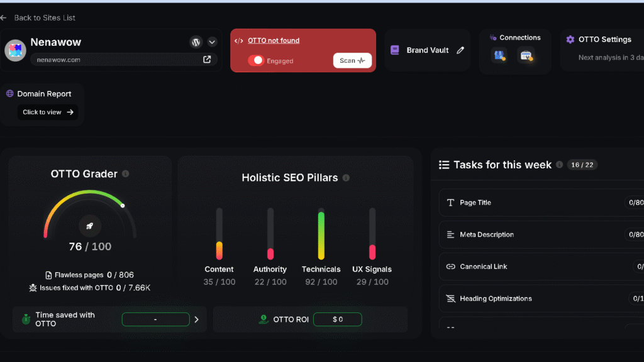
Task: Click the UX Signals pillar bar
Action: tap(372, 234)
